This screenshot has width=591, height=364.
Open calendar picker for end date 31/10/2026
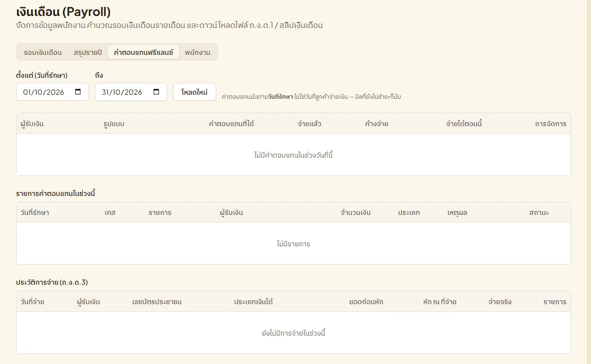point(156,92)
